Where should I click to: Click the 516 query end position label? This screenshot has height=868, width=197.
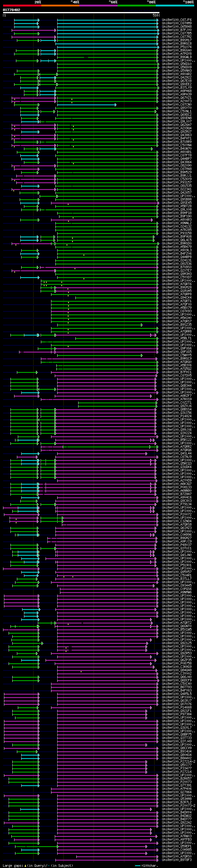coord(155,15)
